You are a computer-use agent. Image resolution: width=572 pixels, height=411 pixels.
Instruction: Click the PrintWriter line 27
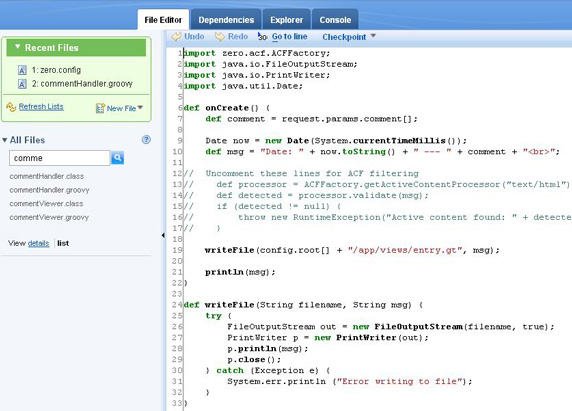point(328,338)
